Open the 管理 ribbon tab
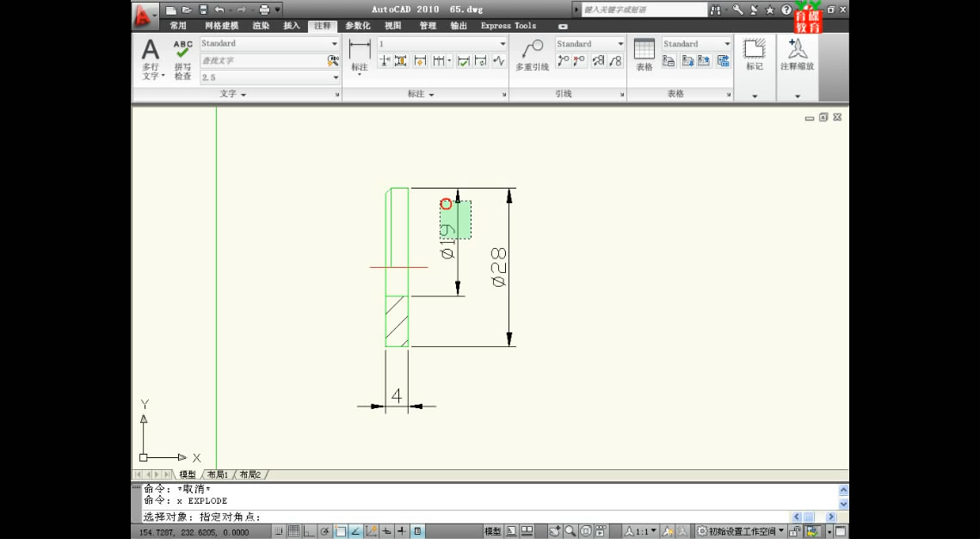This screenshot has width=980, height=539. coord(428,26)
